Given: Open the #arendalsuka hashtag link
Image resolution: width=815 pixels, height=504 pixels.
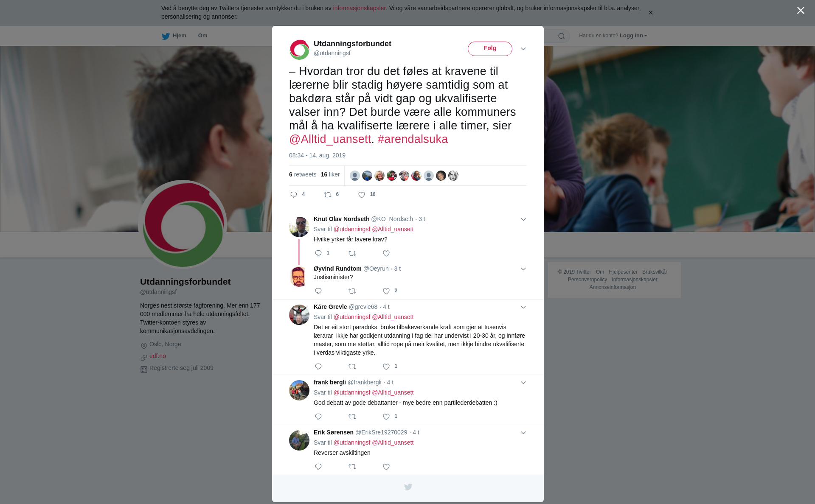Looking at the screenshot, I should (x=413, y=139).
